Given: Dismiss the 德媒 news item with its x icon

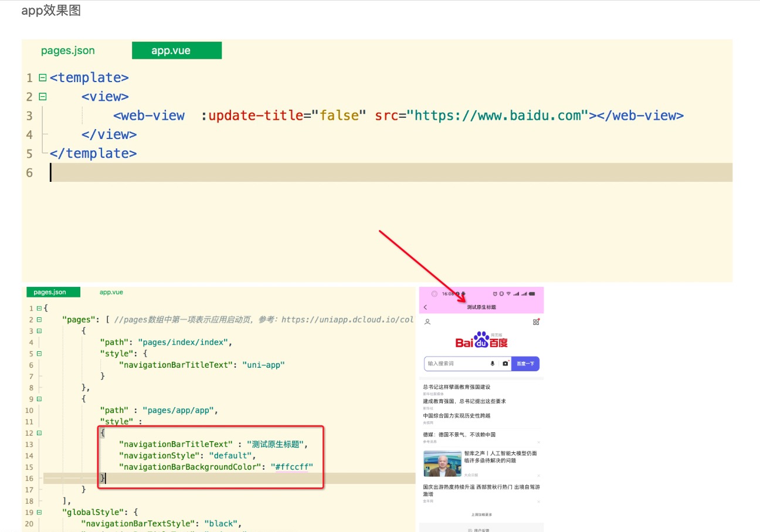Looking at the screenshot, I should [538, 442].
